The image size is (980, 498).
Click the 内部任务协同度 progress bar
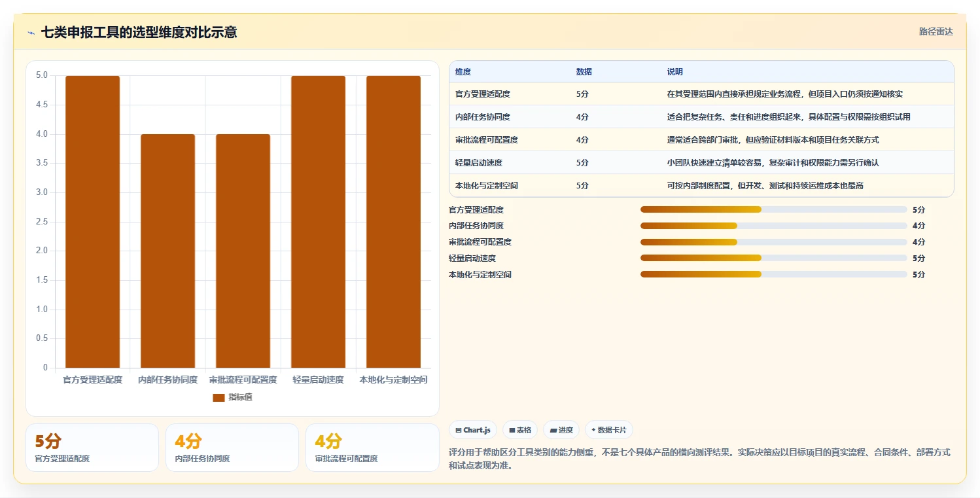(x=774, y=226)
